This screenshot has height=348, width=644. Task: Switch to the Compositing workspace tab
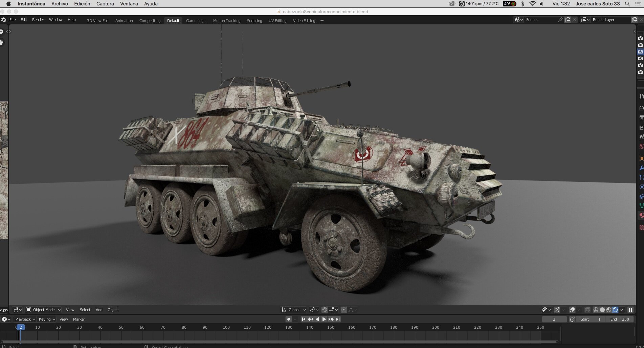tap(150, 21)
